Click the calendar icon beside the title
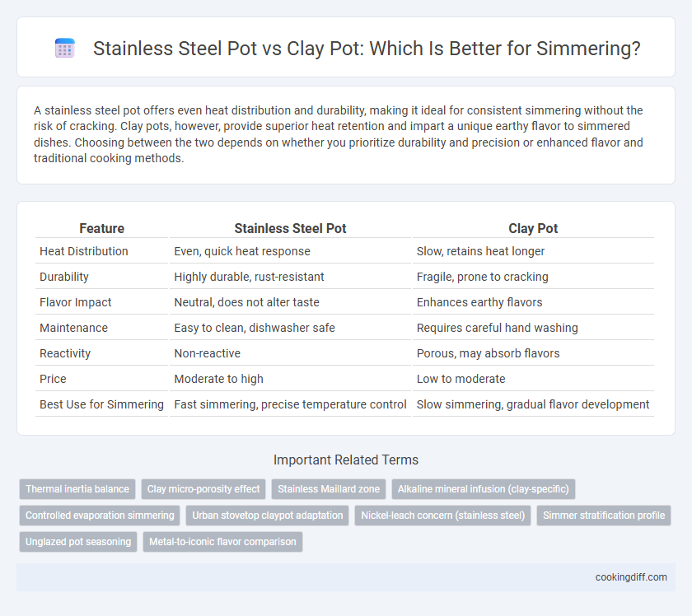 (65, 48)
